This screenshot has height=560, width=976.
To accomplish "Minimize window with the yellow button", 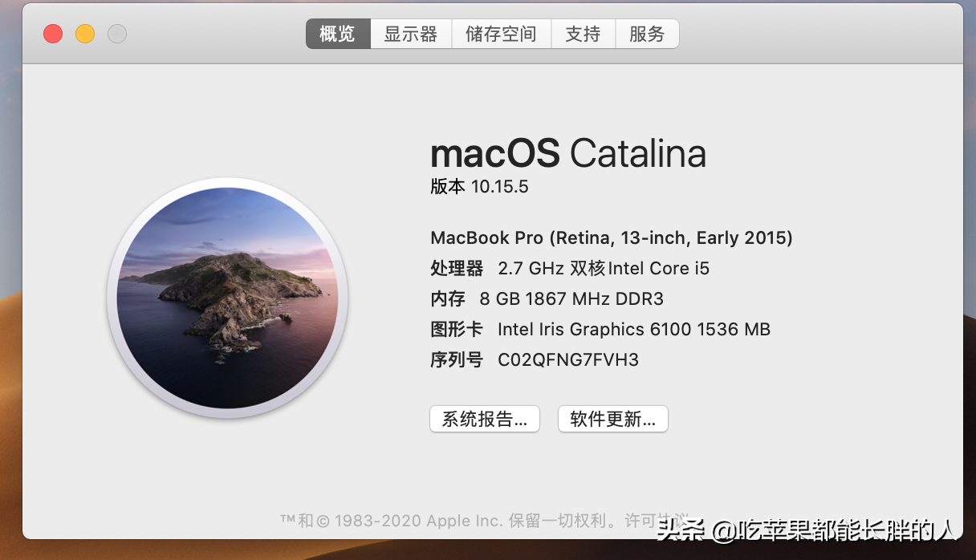I will click(x=85, y=34).
